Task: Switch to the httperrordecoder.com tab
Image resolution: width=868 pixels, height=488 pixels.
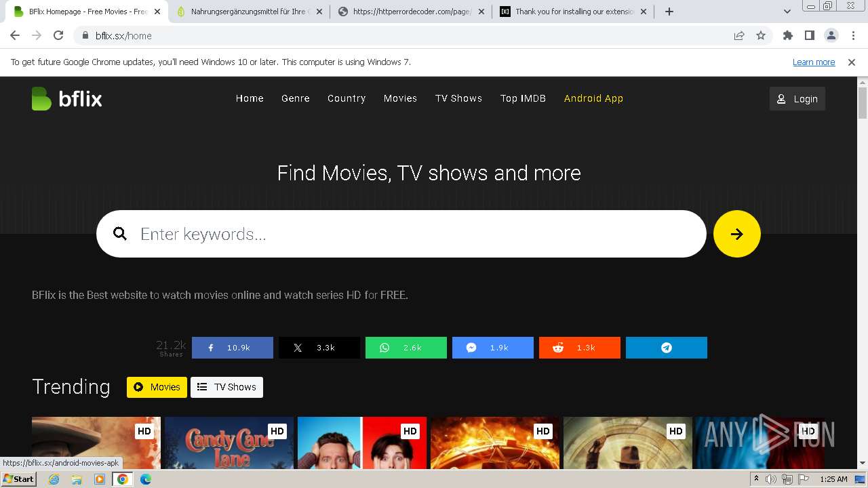Action: click(412, 12)
